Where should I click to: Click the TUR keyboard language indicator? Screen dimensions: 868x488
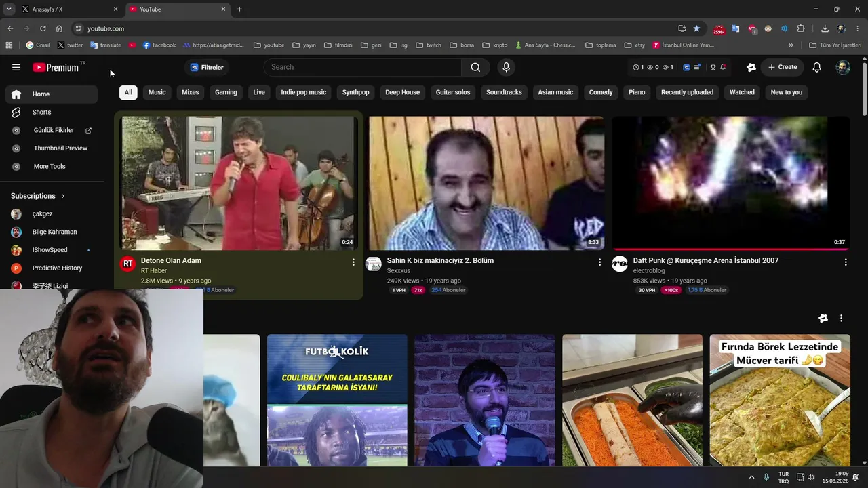pyautogui.click(x=783, y=477)
